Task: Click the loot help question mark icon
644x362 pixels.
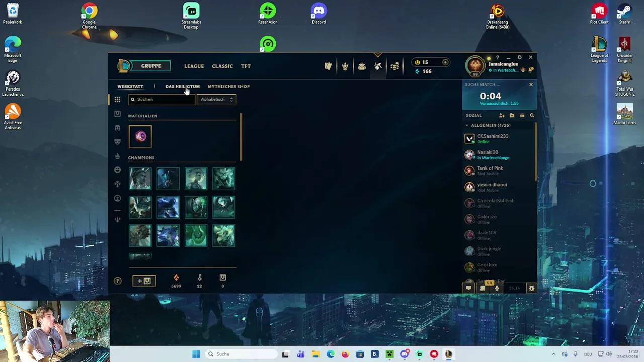Action: click(117, 281)
